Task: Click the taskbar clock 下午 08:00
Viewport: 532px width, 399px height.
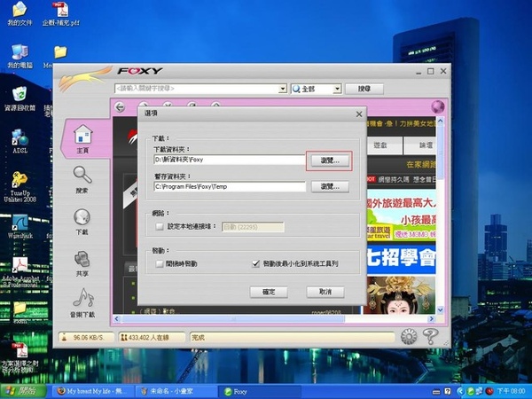Action: pyautogui.click(x=511, y=392)
